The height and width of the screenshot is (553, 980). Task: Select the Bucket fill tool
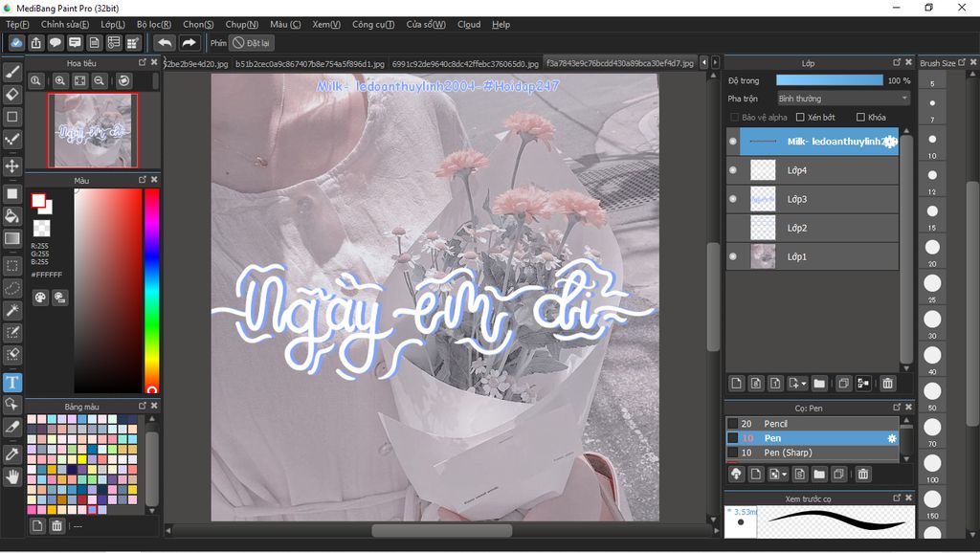(x=11, y=216)
